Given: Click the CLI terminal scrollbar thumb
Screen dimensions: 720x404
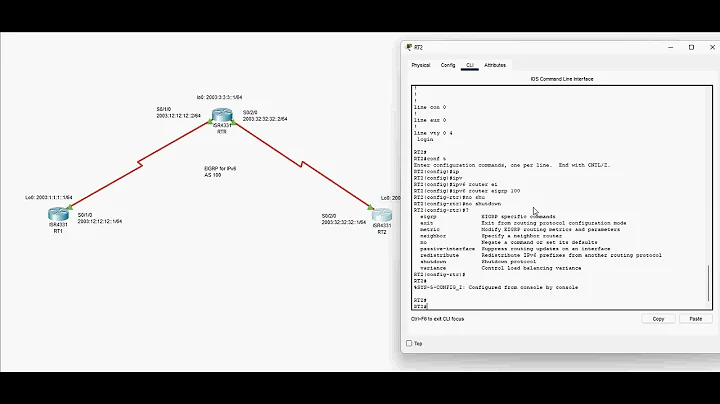Looking at the screenshot, I should coord(709,283).
